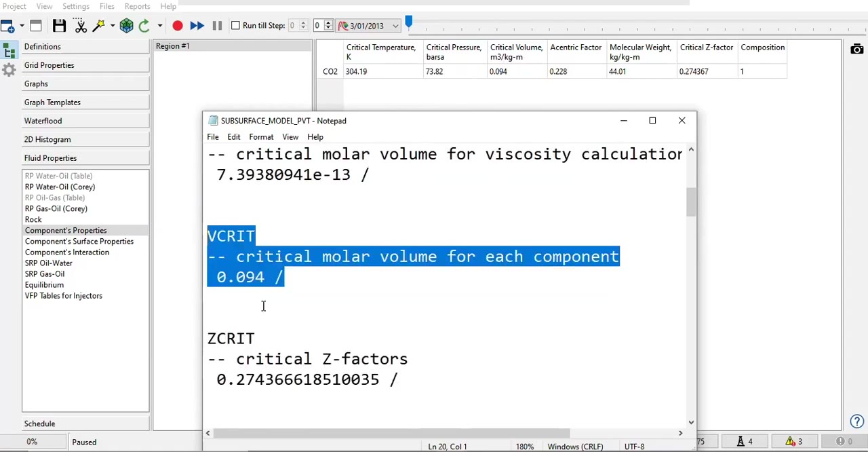Start the run with the red record icon
The image size is (868, 452).
[177, 25]
